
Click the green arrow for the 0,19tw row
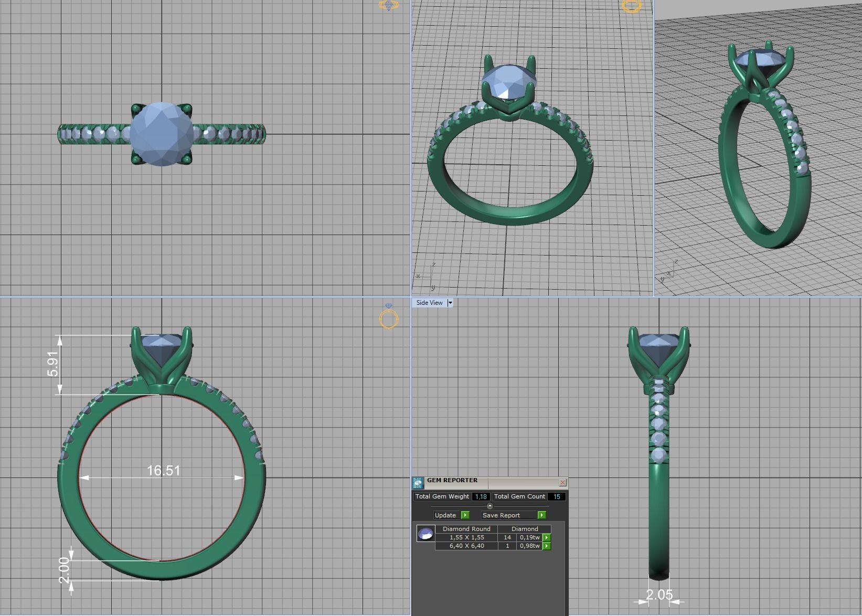point(547,538)
